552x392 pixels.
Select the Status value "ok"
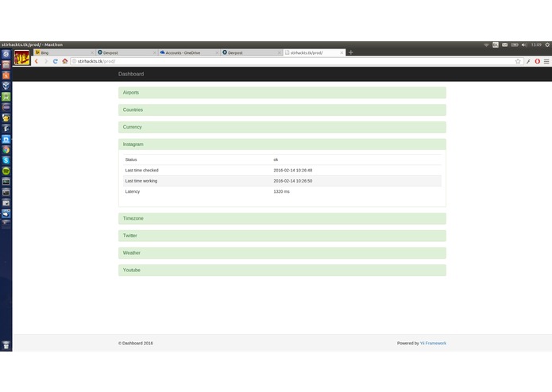276,159
